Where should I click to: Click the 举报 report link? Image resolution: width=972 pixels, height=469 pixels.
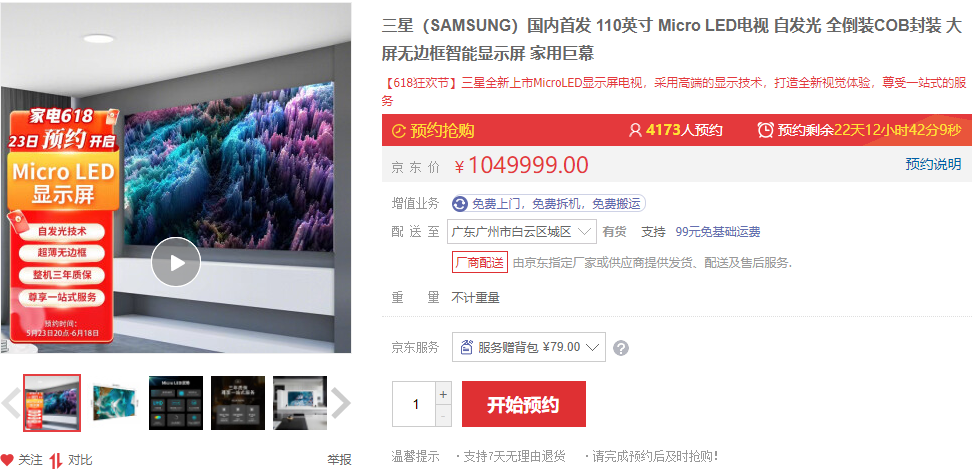[x=339, y=460]
